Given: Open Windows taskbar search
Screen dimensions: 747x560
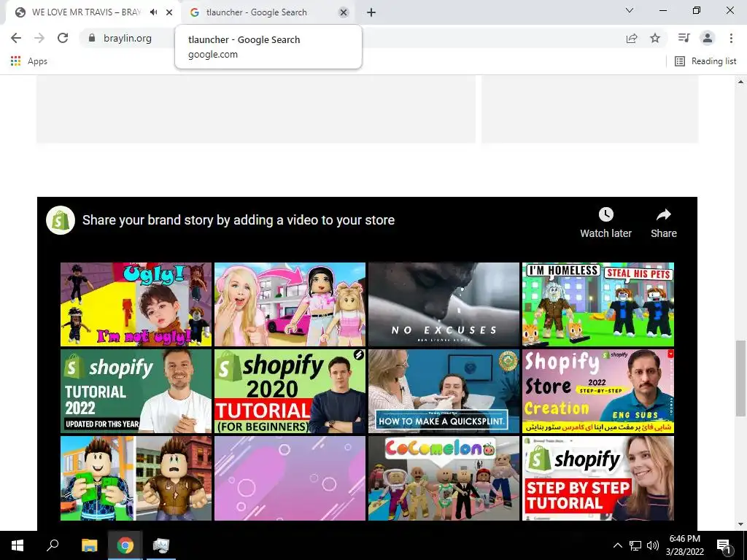Looking at the screenshot, I should coord(53,545).
